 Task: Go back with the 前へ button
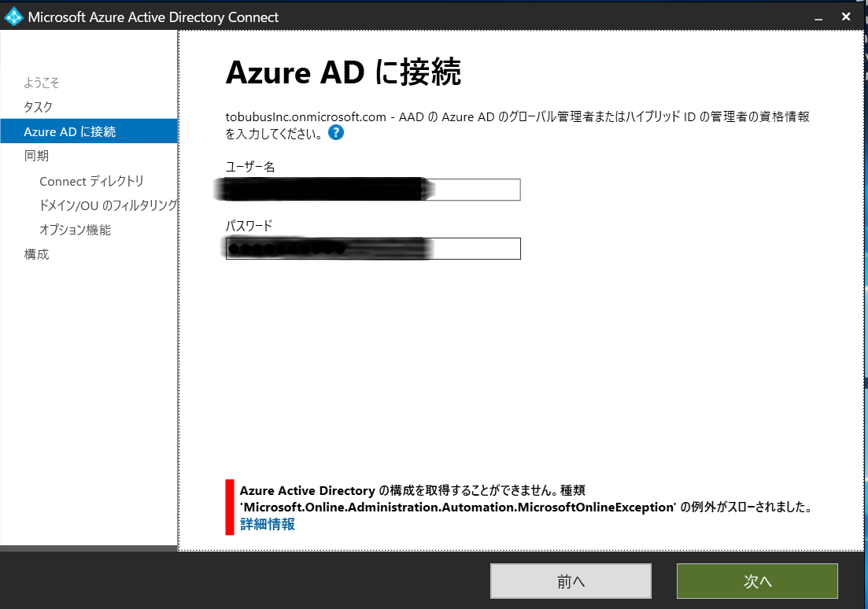point(571,581)
